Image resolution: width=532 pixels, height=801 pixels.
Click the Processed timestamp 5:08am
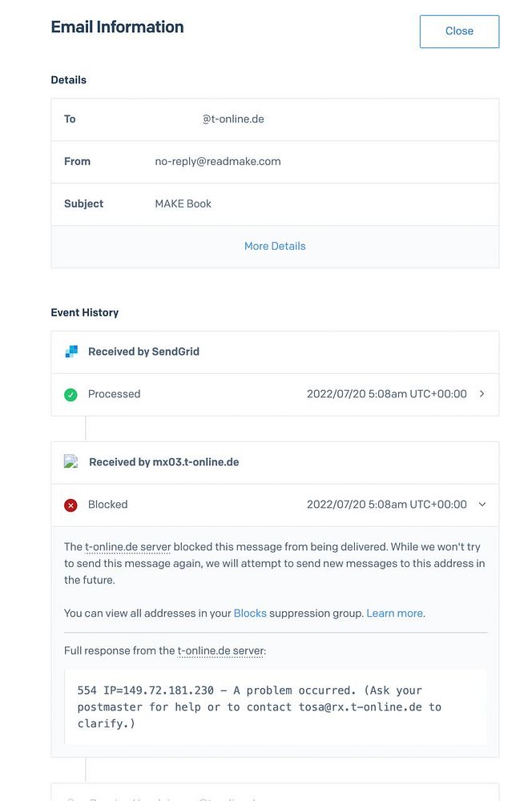coord(386,394)
